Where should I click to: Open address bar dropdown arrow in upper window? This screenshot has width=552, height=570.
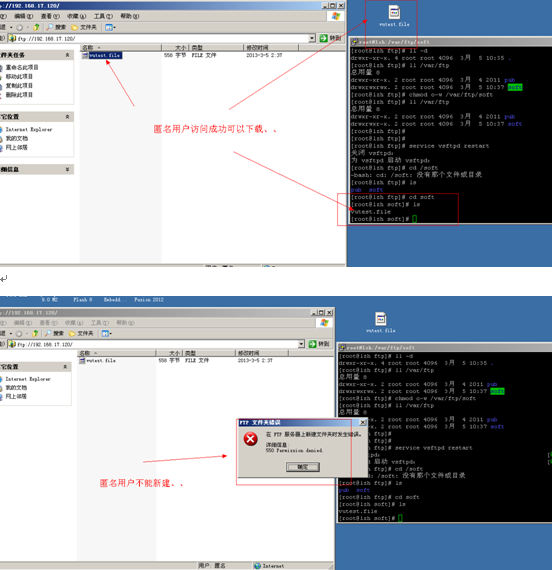tap(312, 38)
